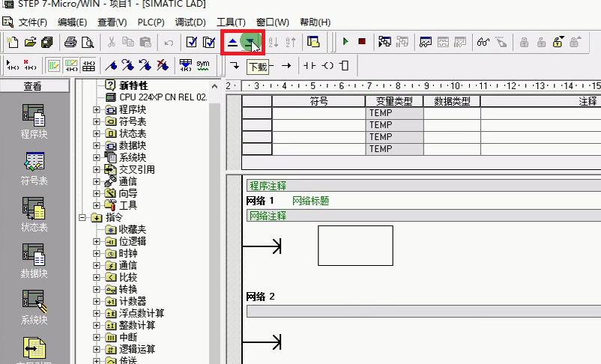
Task: Click the tree panel scroll-up arrow
Action: (x=214, y=86)
